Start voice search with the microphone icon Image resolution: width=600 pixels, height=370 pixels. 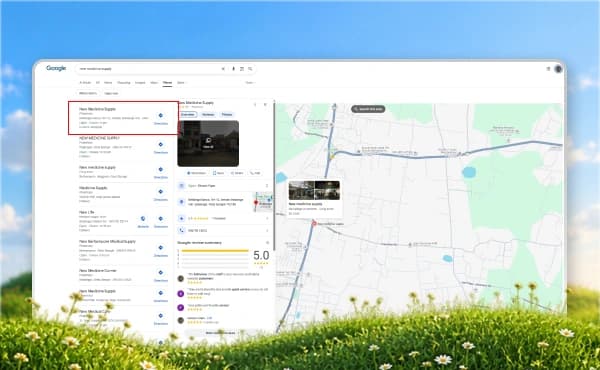[233, 69]
